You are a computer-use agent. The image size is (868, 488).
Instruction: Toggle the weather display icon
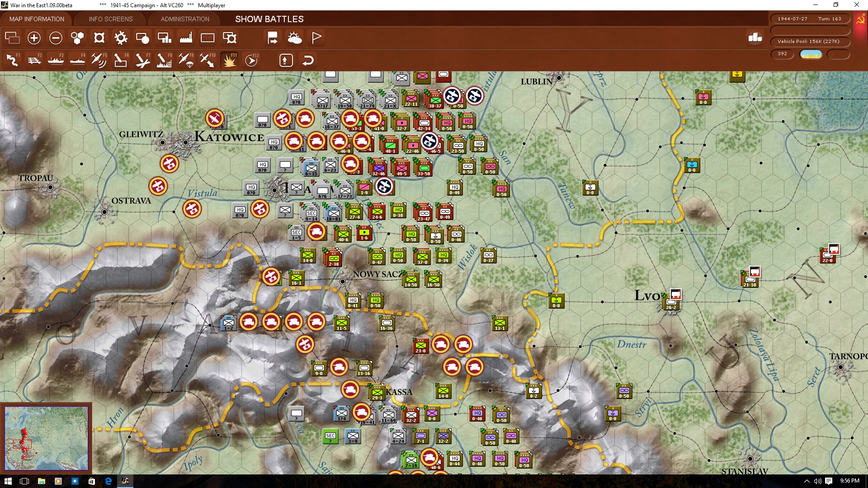[x=295, y=38]
